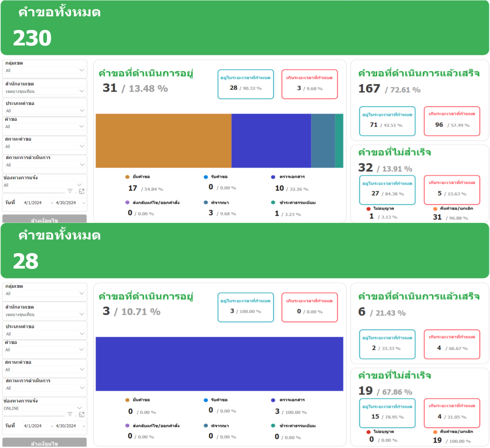
Task: Click blue รับคำขอ legend dot in 28-total dashboard
Action: pyautogui.click(x=206, y=400)
